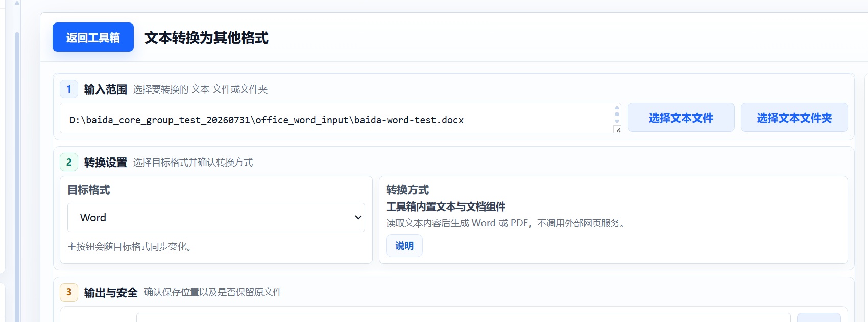
Task: Click the hint 选择目标格式并确认转换方式
Action: pyautogui.click(x=193, y=163)
